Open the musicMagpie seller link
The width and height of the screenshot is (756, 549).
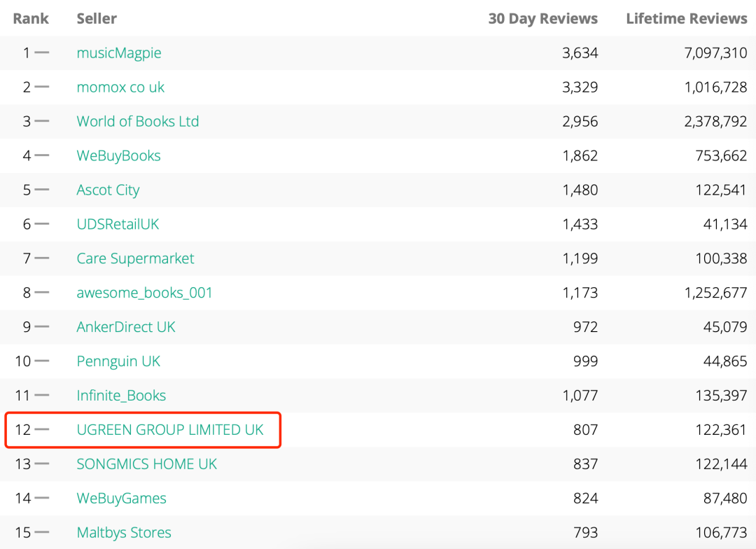tap(118, 53)
